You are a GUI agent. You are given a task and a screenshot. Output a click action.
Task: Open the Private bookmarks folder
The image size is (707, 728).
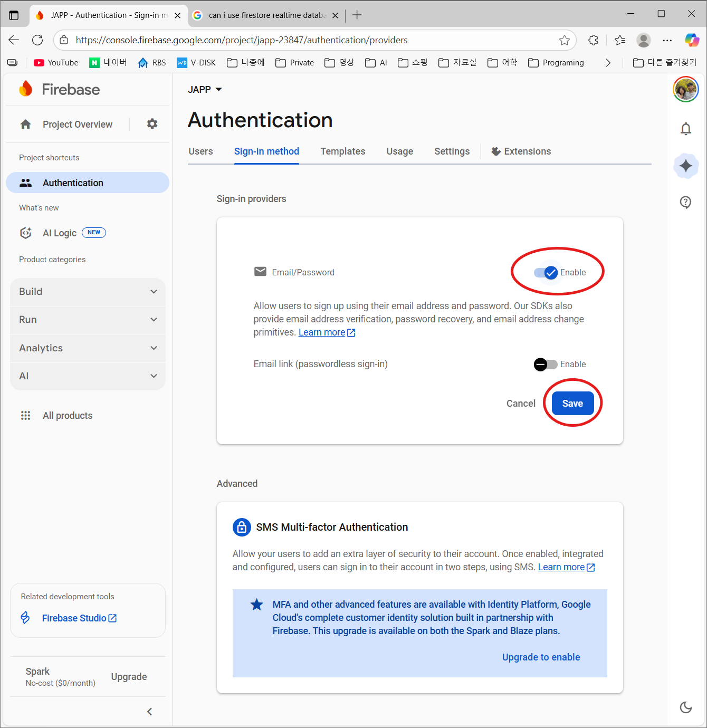coord(295,63)
